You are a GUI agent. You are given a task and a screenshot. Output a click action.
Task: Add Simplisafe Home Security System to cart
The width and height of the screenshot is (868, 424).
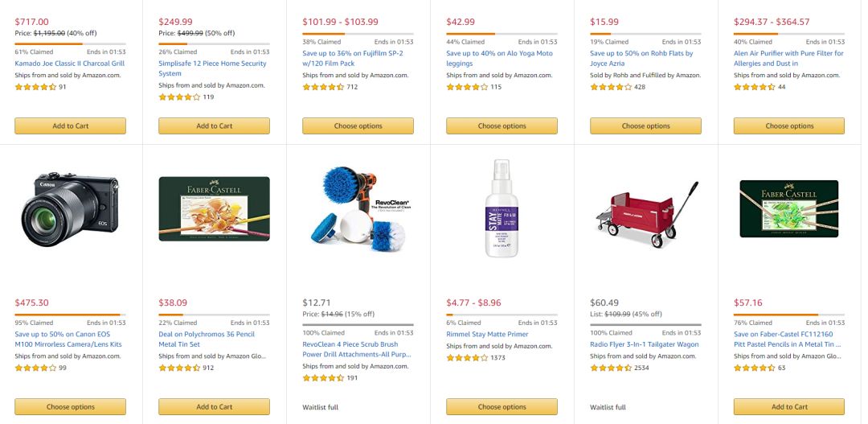(x=214, y=126)
